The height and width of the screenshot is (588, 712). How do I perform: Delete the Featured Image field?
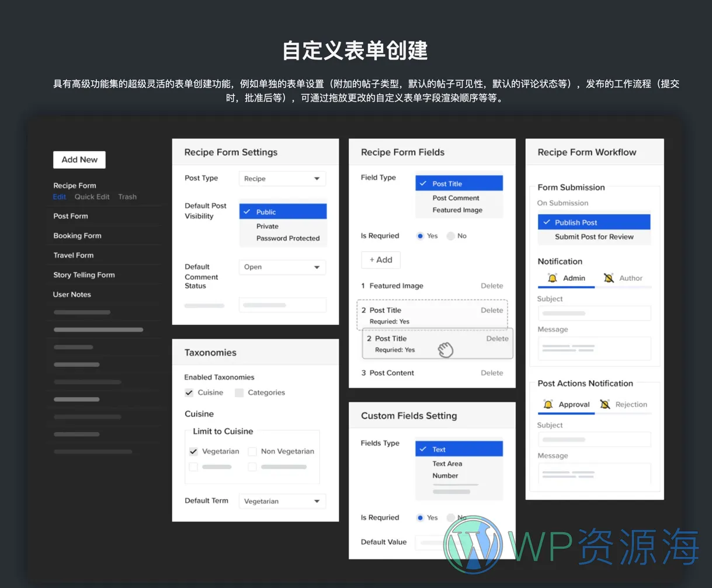(492, 286)
